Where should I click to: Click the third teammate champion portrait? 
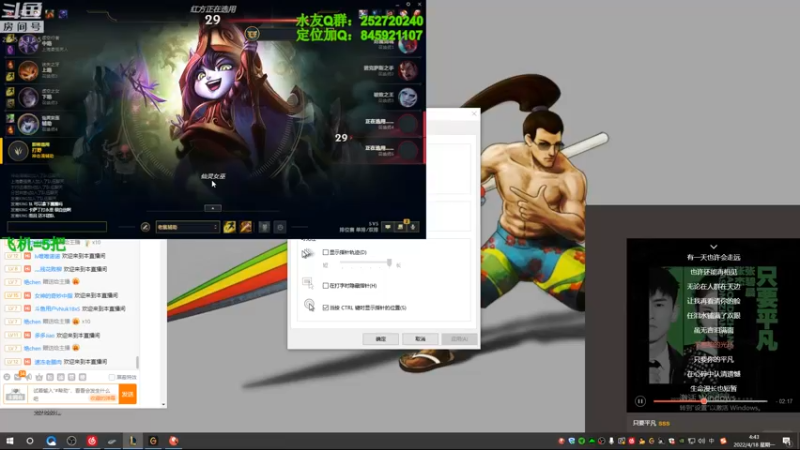pyautogui.click(x=28, y=97)
